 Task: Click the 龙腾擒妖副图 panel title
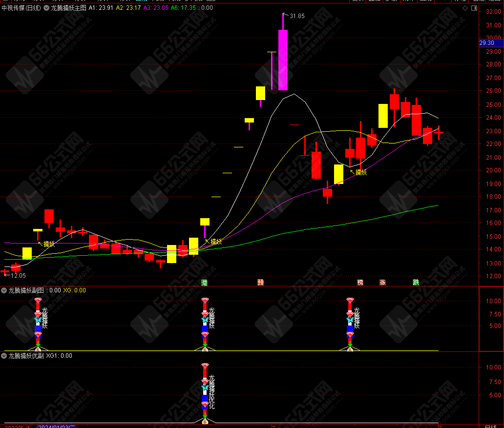26,290
